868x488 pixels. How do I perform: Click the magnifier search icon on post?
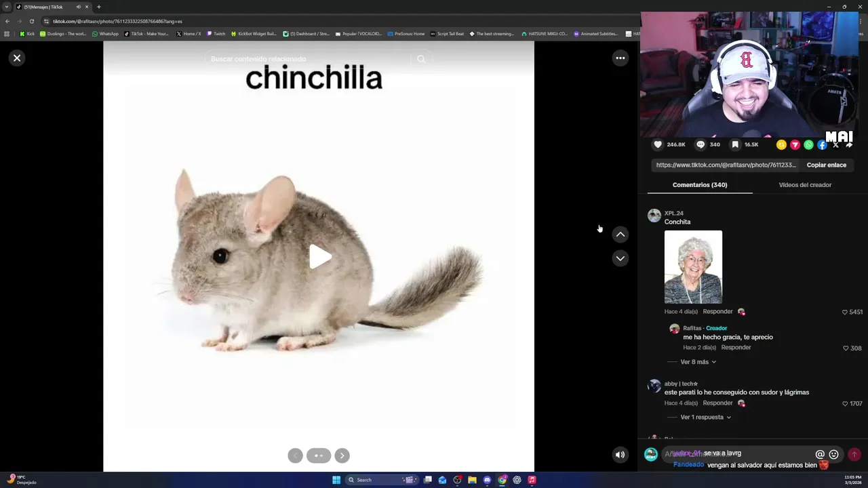click(x=421, y=59)
